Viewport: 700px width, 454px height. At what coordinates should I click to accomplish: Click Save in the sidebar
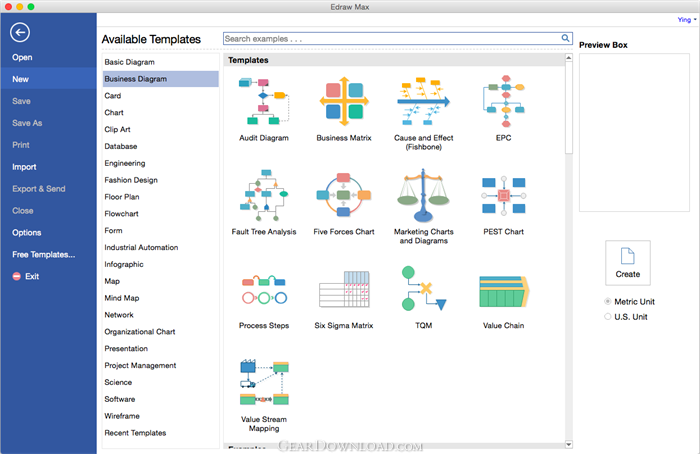click(21, 101)
